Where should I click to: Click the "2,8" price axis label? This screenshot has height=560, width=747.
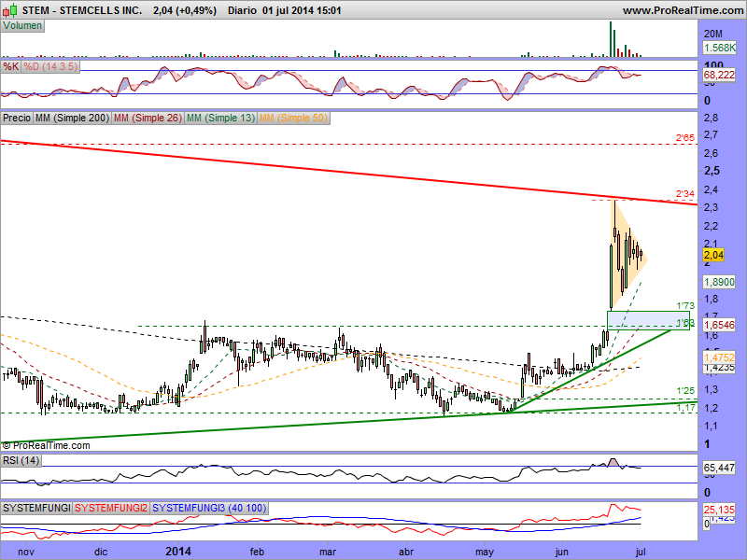point(712,118)
